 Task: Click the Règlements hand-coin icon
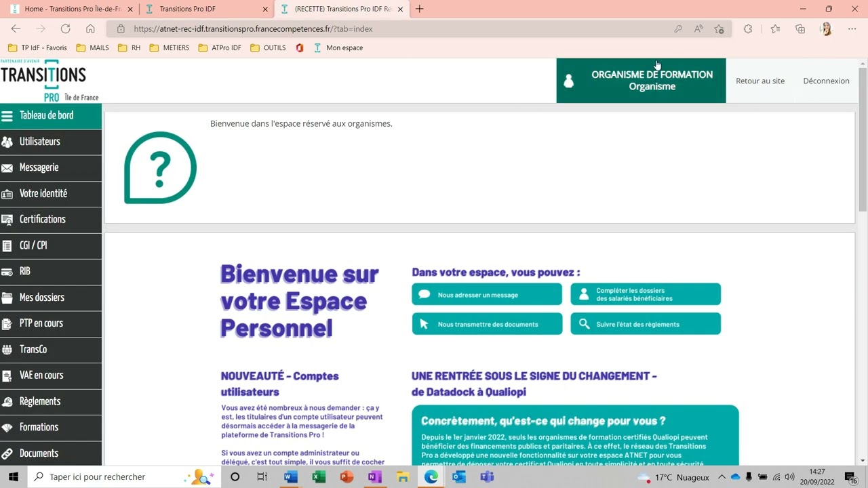tap(7, 402)
